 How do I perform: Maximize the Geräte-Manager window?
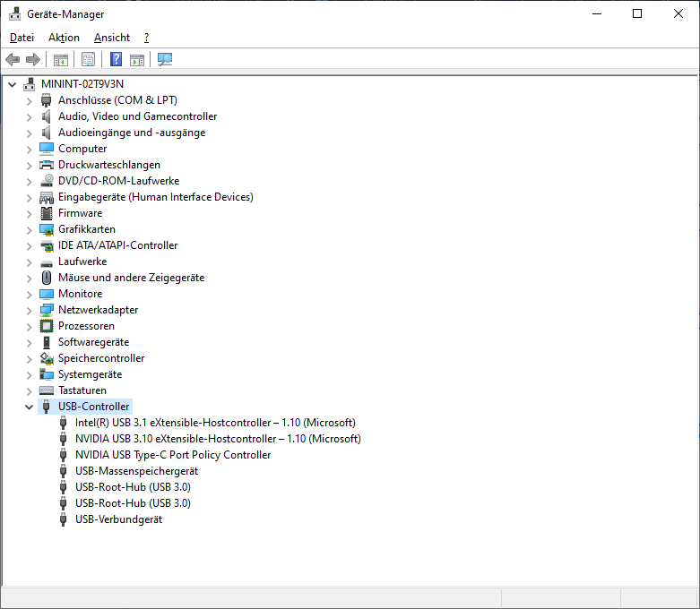[x=637, y=13]
